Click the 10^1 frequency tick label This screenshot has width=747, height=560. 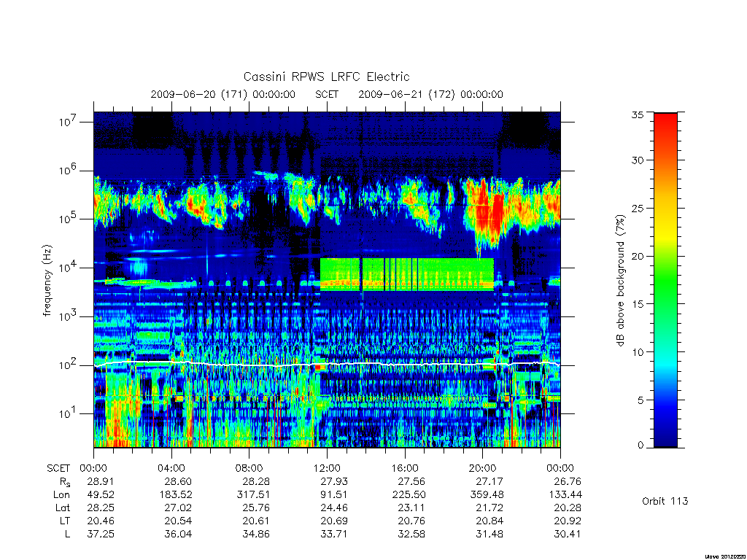click(67, 413)
